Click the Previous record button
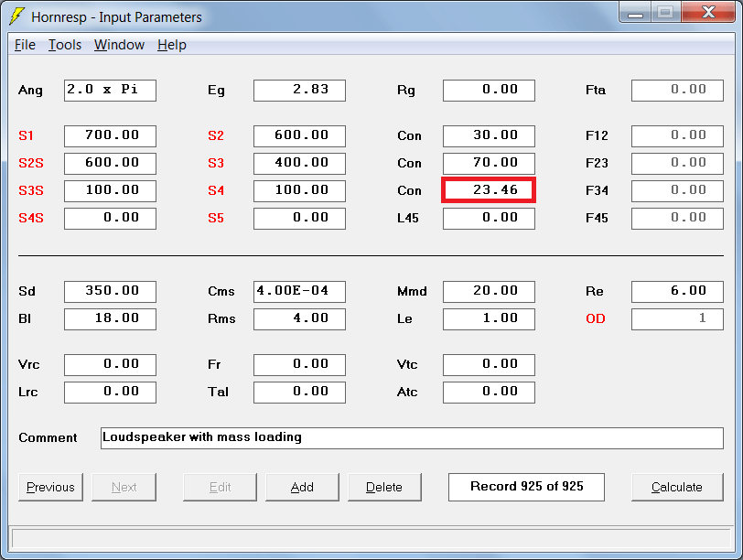The width and height of the screenshot is (743, 560). tap(50, 487)
